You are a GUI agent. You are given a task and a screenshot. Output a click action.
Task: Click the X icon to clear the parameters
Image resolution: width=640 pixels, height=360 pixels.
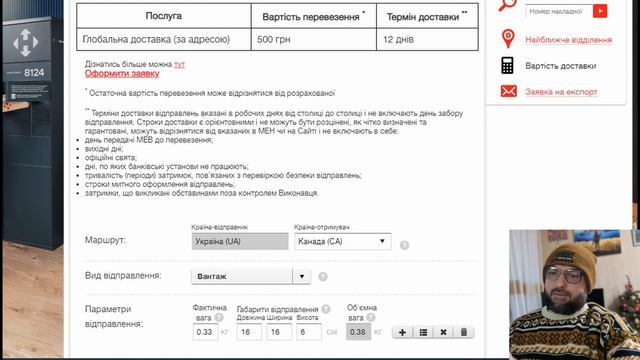[x=443, y=332]
